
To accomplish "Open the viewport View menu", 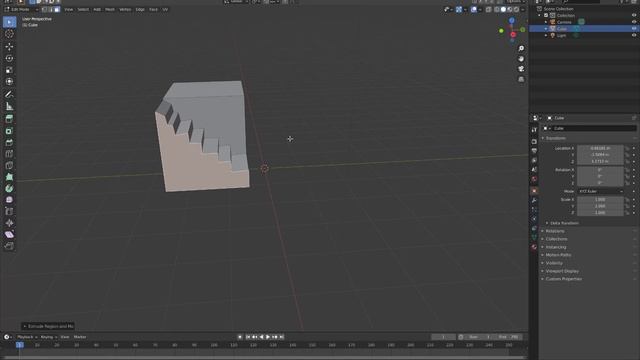I will [69, 9].
